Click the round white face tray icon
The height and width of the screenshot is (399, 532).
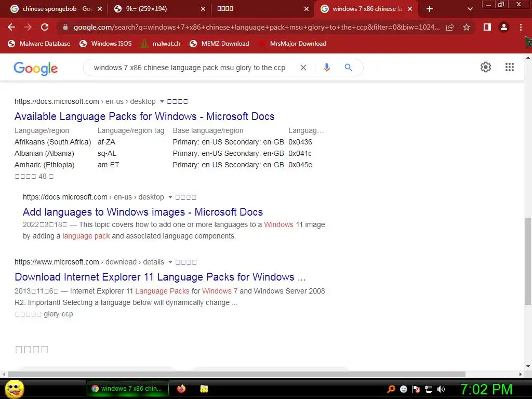point(403,389)
